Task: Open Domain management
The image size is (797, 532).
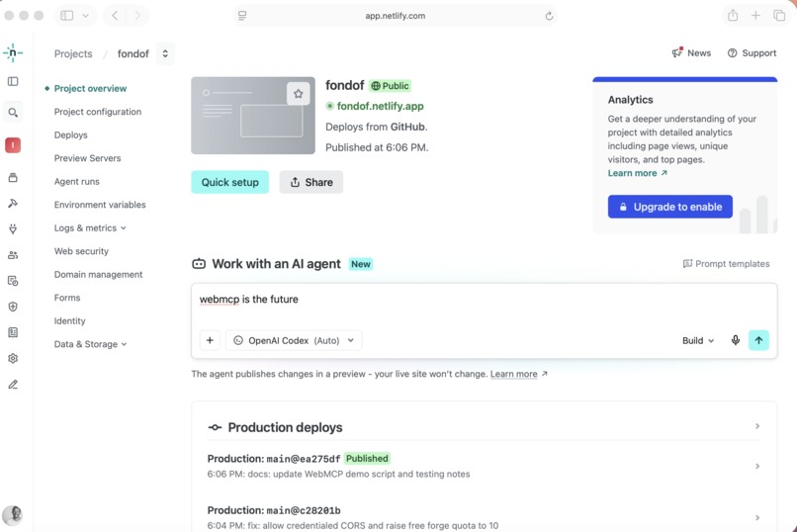Action: 98,274
